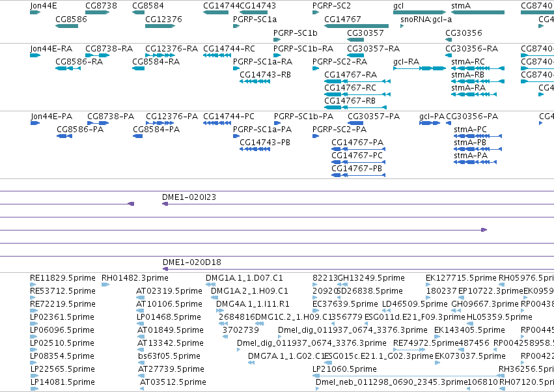This screenshot has height=392, width=554.
Task: Open transcript gcl-RA
Action: point(406,61)
